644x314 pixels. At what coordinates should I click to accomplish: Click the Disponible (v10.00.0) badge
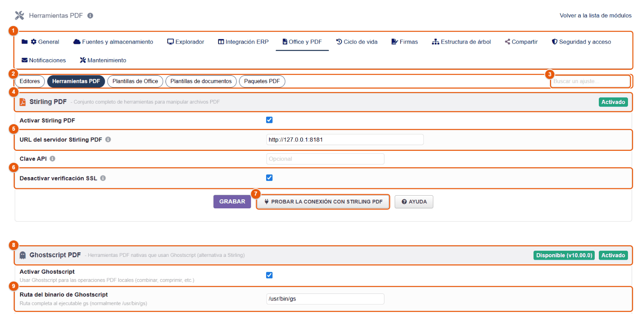tap(564, 255)
